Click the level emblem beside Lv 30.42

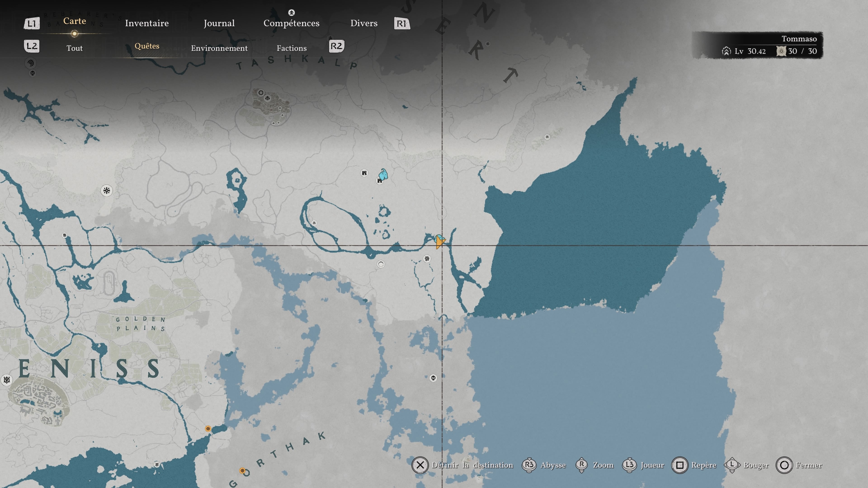(726, 51)
